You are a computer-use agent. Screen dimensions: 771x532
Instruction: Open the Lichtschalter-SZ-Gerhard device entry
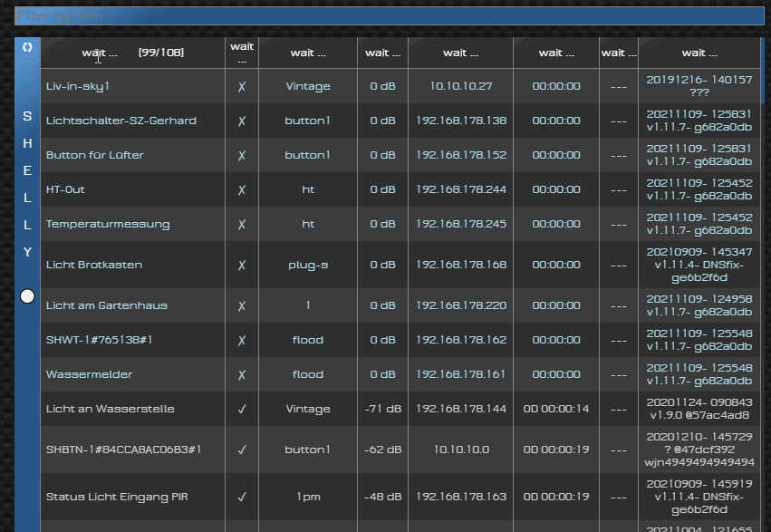tap(121, 121)
